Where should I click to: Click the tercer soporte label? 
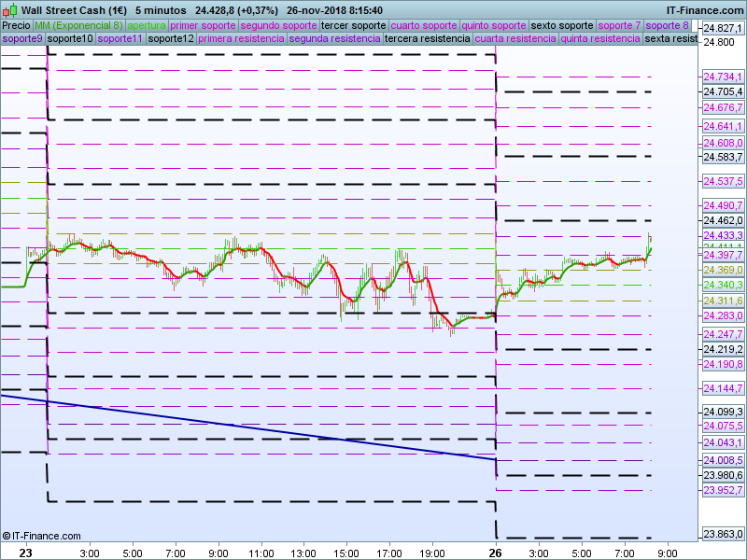click(354, 25)
